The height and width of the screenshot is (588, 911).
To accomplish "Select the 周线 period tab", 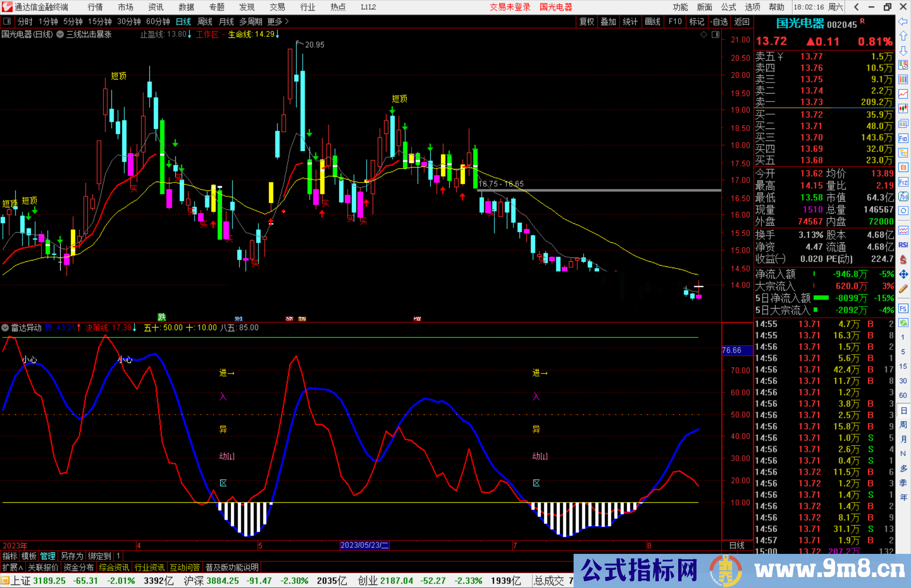I will tap(205, 21).
